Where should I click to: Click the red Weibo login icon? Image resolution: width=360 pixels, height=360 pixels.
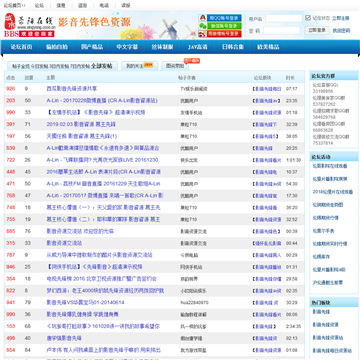pyautogui.click(x=202, y=34)
